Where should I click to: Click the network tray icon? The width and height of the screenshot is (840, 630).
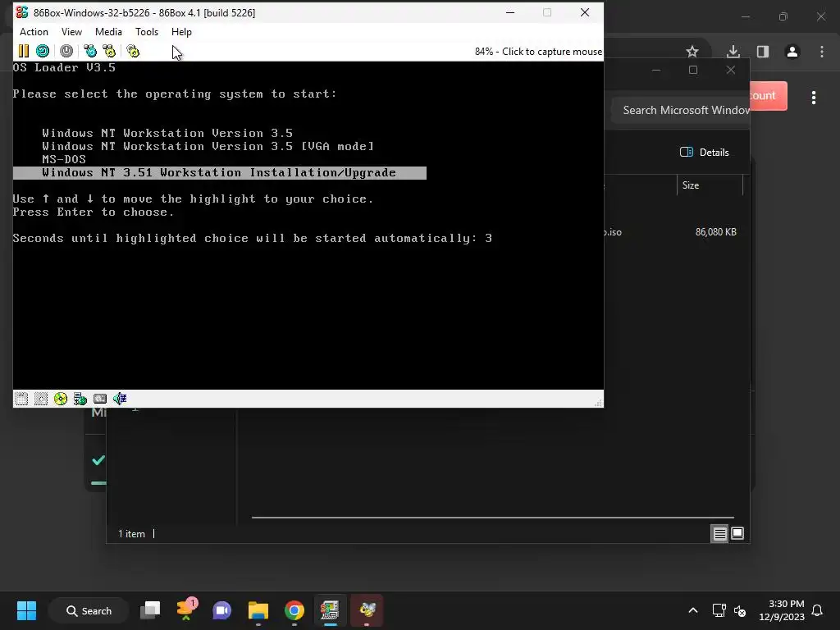[x=719, y=610]
